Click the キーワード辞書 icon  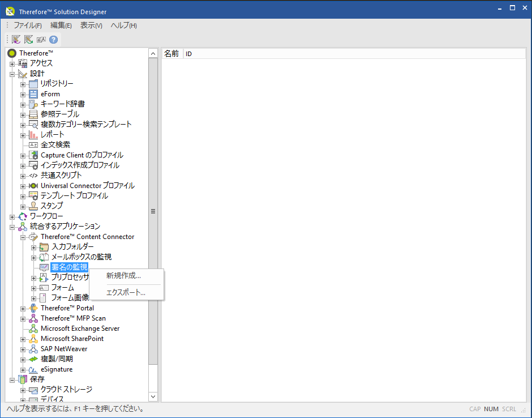click(33, 104)
